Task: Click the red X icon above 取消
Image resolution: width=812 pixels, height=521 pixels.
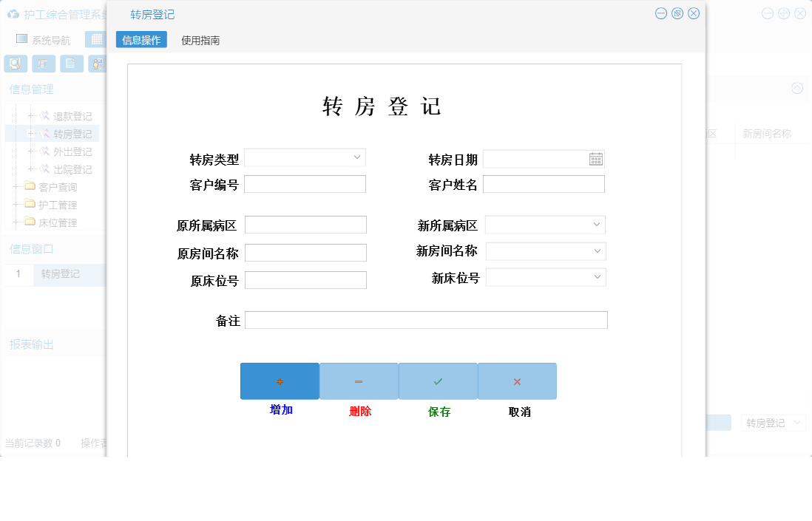Action: [x=517, y=381]
